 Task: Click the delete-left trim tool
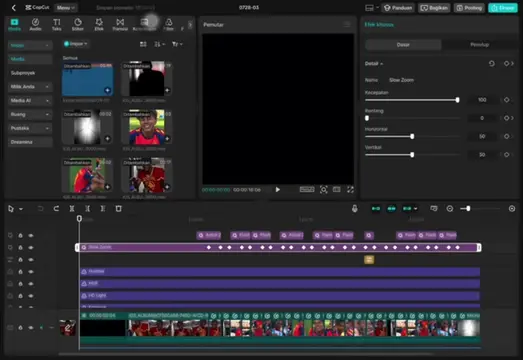point(87,209)
